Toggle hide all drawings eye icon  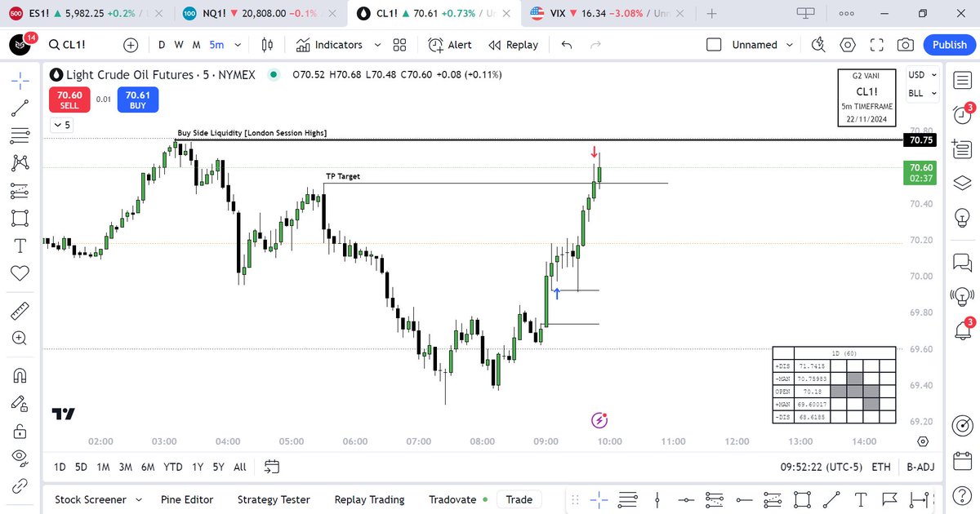(20, 458)
